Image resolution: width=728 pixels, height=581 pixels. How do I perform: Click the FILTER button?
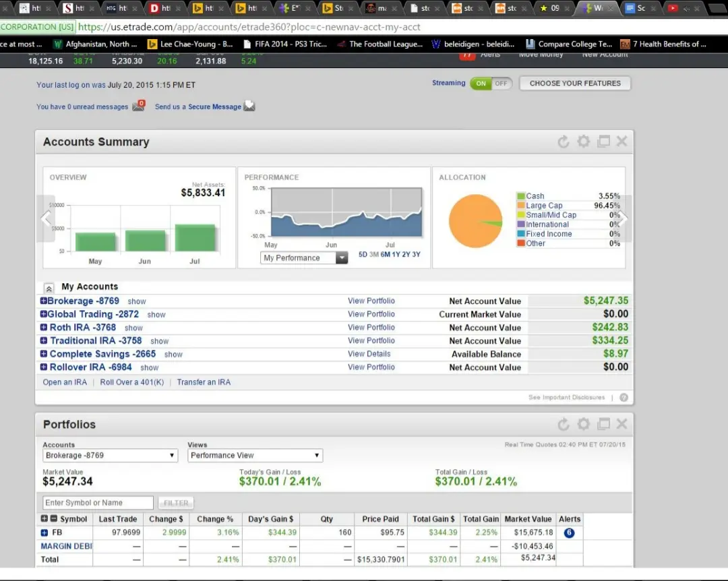(176, 503)
